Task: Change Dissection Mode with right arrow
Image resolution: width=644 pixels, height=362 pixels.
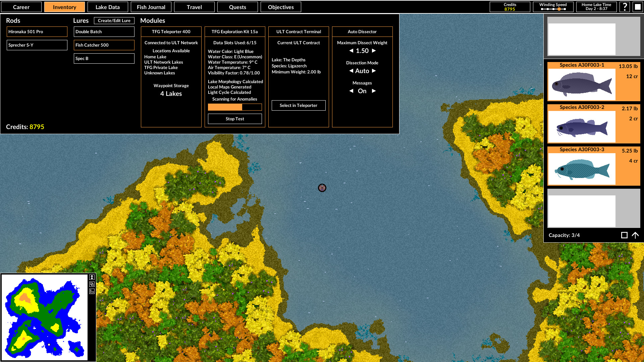Action: (x=374, y=71)
